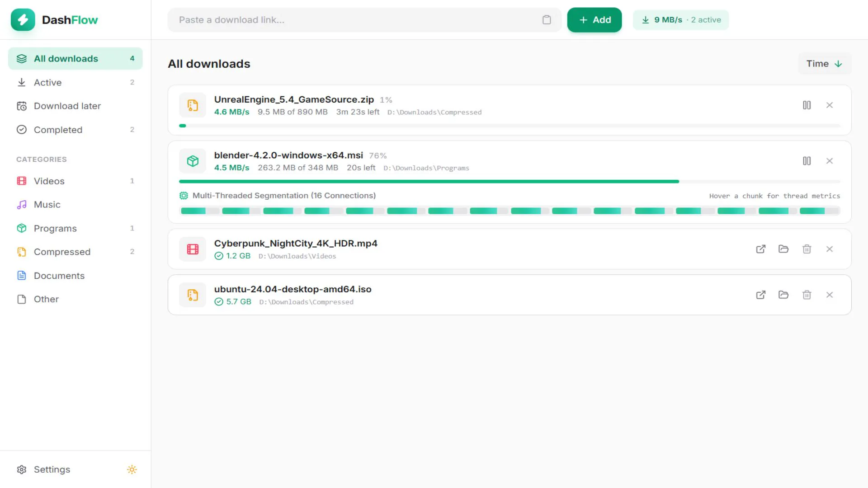Open the ubuntu-24.04-desktop-amd64.iso file externally
The height and width of the screenshot is (488, 868).
(761, 295)
